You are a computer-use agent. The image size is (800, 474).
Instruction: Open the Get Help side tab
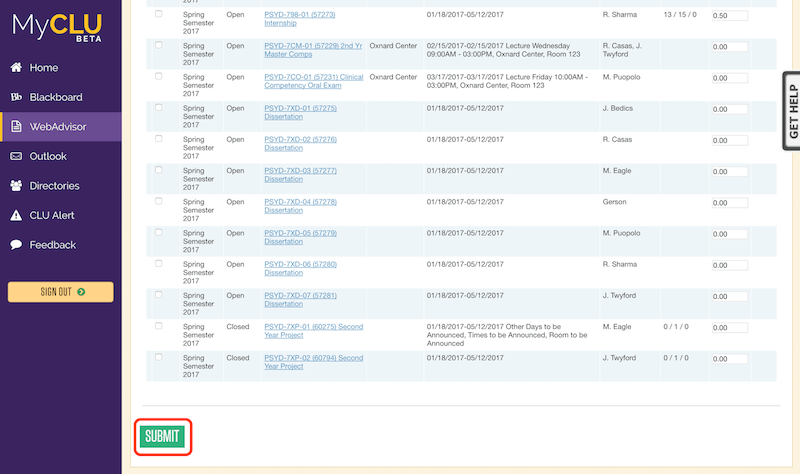[x=791, y=111]
